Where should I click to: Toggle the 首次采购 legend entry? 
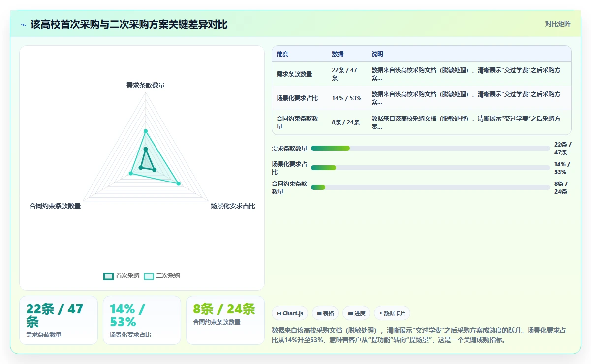coord(122,276)
